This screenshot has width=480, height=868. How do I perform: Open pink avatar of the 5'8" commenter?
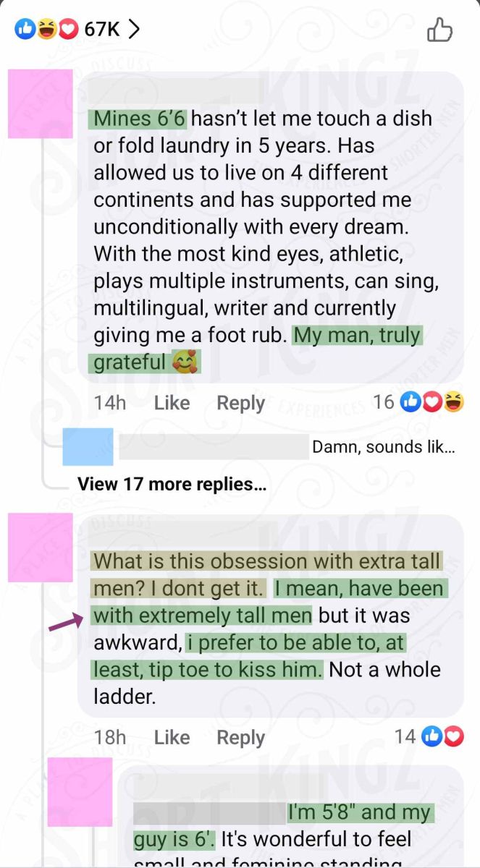pos(80,792)
